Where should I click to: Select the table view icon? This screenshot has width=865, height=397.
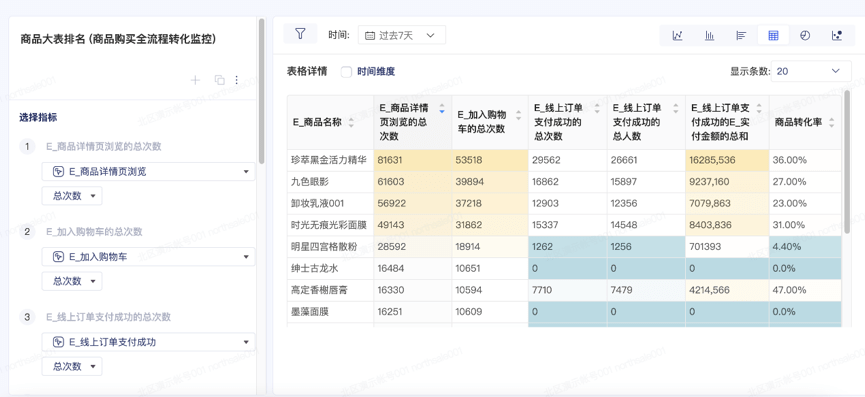pyautogui.click(x=773, y=35)
